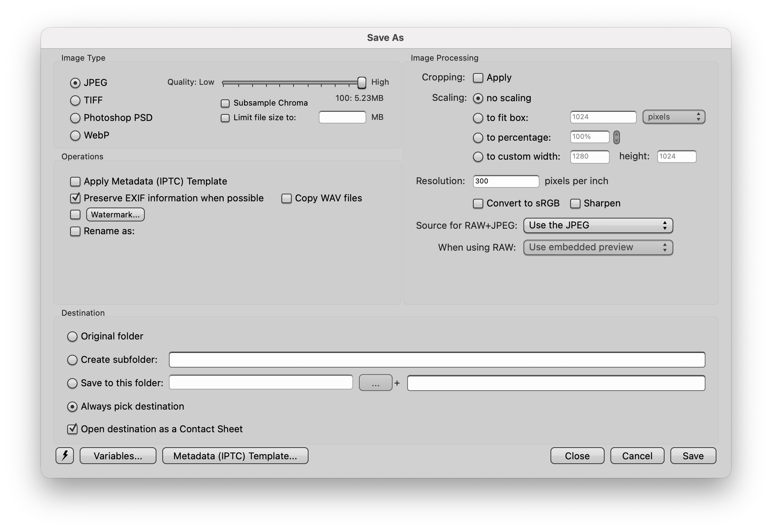Click the lightning bolt snapshot icon
Screen dimensions: 772x532
tap(65, 456)
